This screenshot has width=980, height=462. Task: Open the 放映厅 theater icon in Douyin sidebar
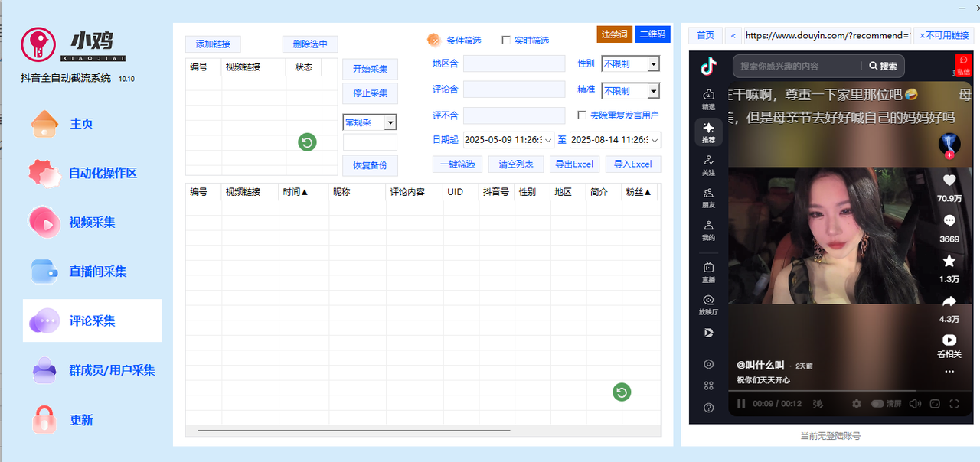(x=708, y=305)
